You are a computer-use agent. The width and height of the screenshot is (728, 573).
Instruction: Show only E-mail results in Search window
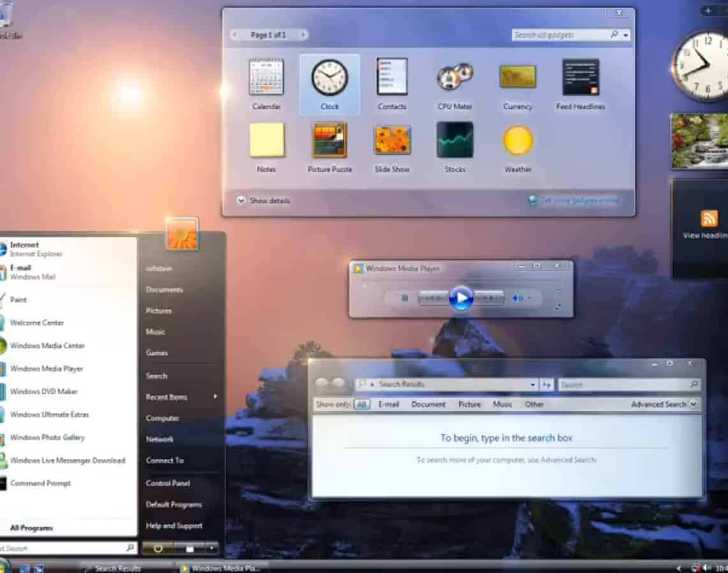pyautogui.click(x=389, y=404)
